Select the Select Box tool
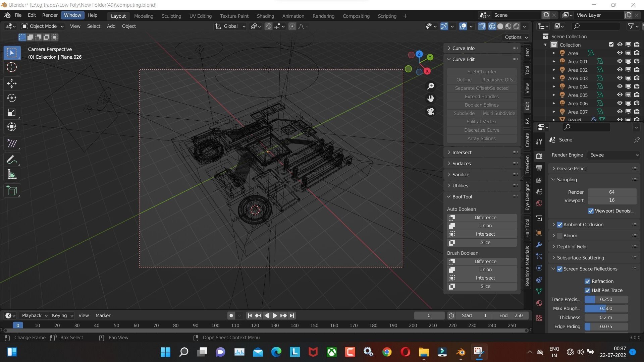Image resolution: width=644 pixels, height=362 pixels. click(x=12, y=53)
